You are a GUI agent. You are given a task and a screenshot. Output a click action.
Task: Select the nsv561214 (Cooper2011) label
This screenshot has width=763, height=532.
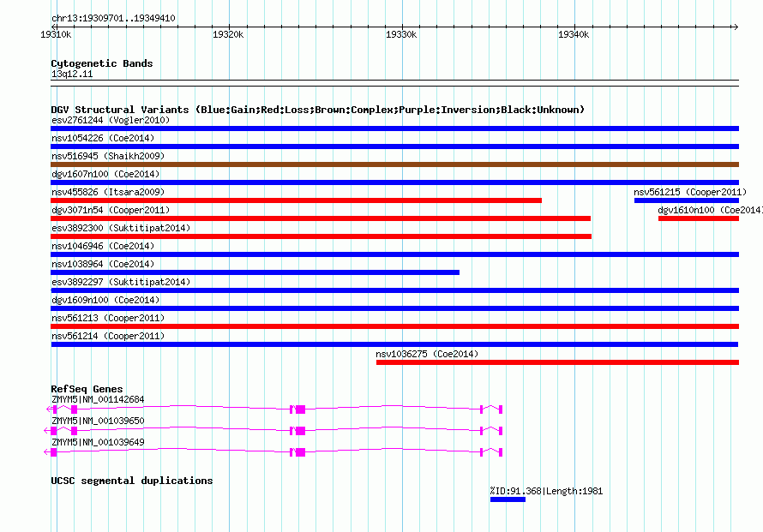point(108,336)
